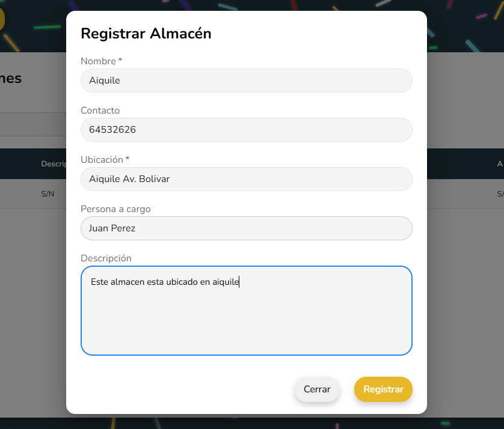Click the "Ubicación *" label
Image resolution: width=504 pixels, height=429 pixels.
pos(105,160)
